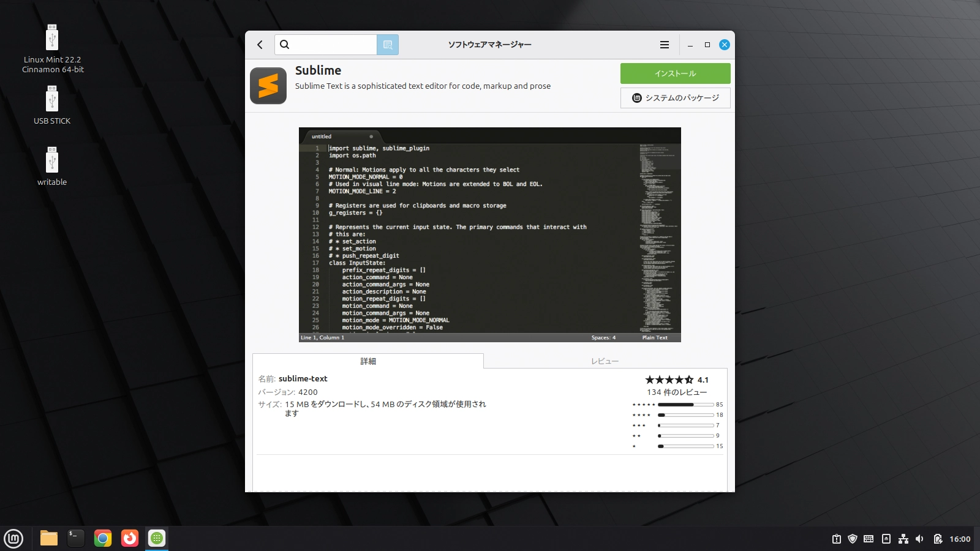Open the Sublime screenshot preview
This screenshot has height=551, width=980.
pyautogui.click(x=490, y=234)
